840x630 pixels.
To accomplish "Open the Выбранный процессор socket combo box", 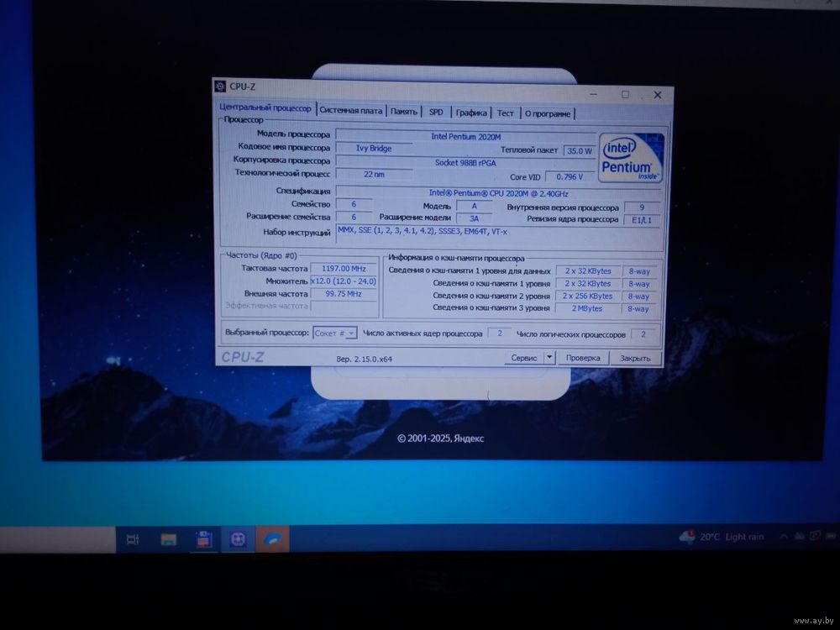I will point(334,333).
